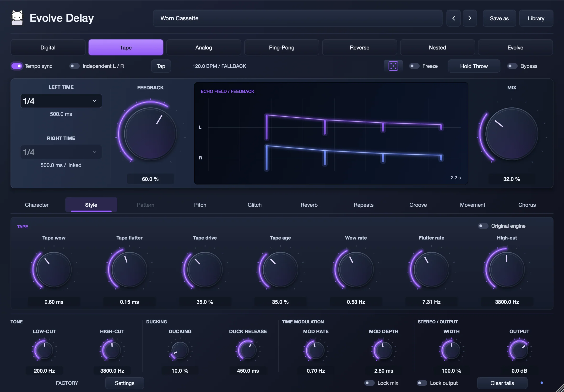Image resolution: width=564 pixels, height=392 pixels.
Task: Open the Left Time 1/4 dropdown
Action: click(61, 101)
